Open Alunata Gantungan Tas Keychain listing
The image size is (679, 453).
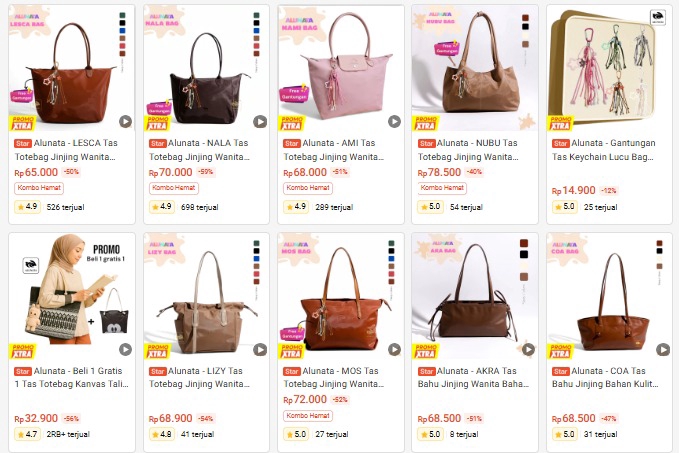coord(604,150)
